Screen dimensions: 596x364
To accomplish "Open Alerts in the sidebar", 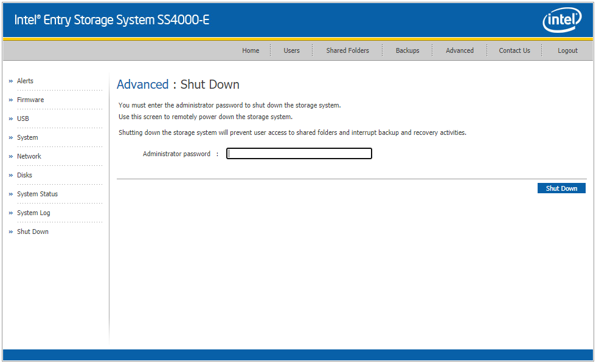I will [25, 81].
